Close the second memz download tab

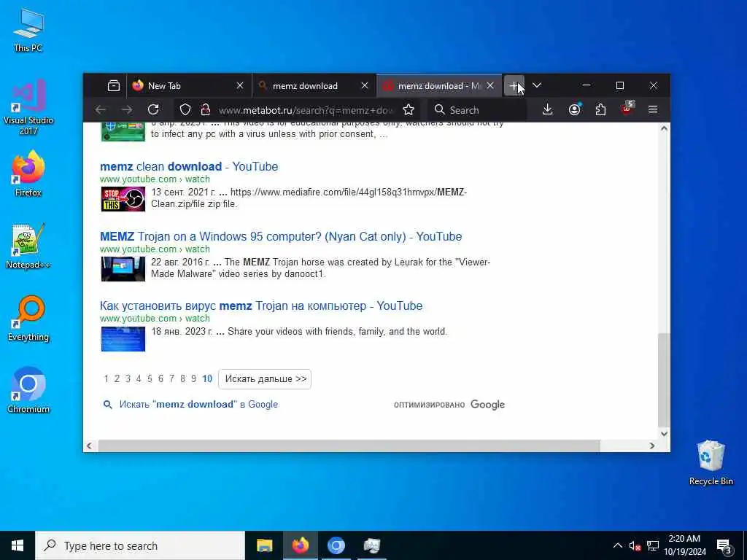[365, 86]
